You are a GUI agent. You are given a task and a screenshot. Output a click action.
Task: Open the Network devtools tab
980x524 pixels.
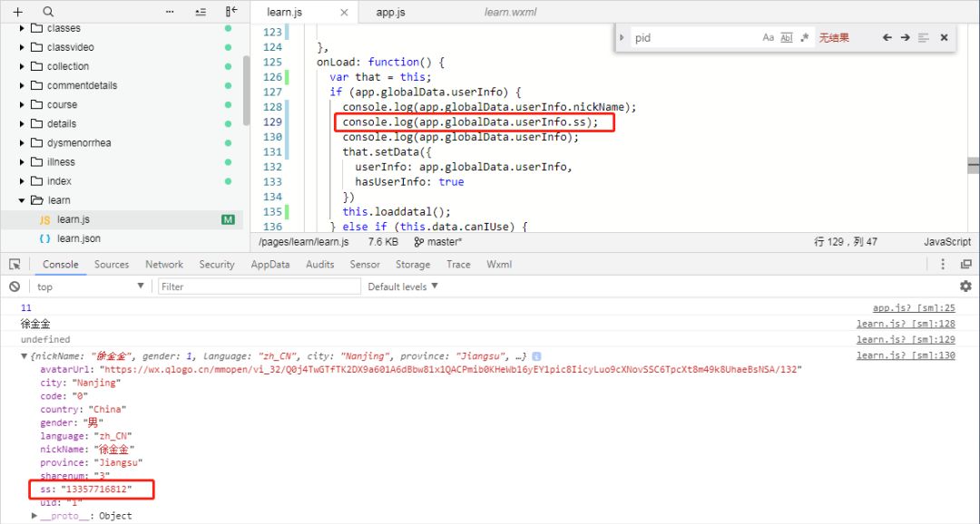coord(164,264)
